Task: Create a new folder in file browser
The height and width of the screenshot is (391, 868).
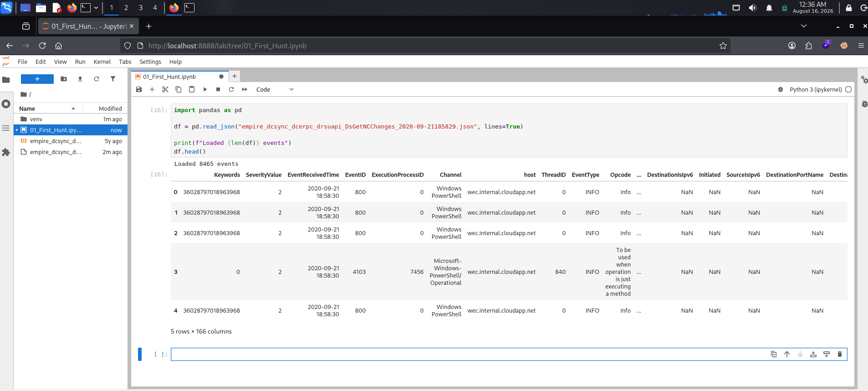Action: tap(64, 79)
